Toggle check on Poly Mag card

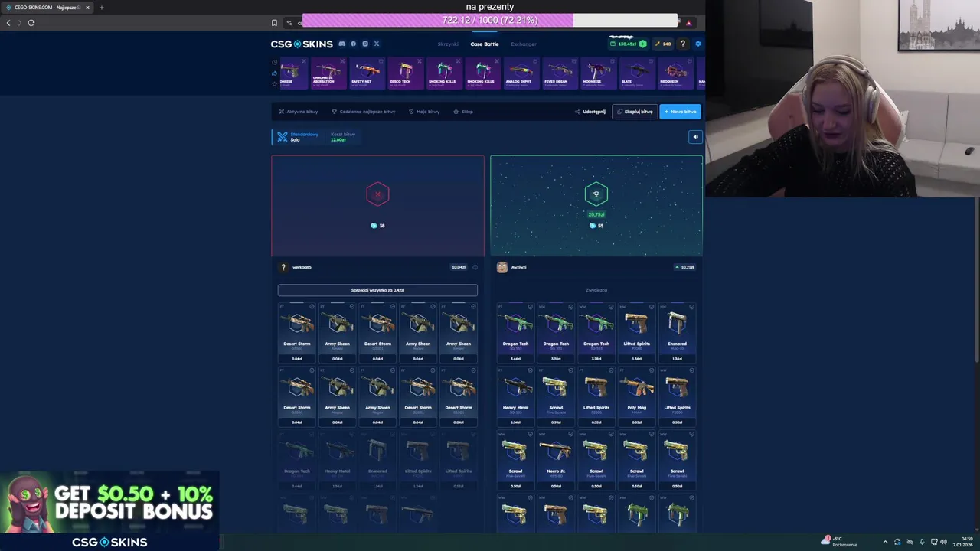pyautogui.click(x=652, y=370)
